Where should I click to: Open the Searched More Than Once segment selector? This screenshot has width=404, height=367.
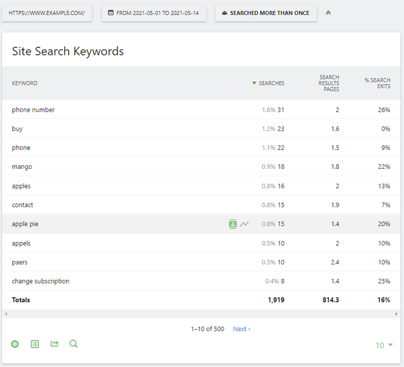pos(266,13)
